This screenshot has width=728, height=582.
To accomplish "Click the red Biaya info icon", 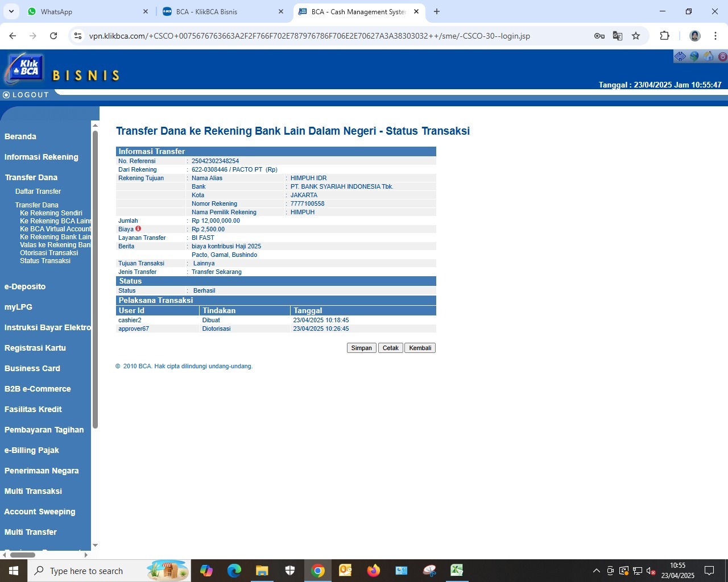I will (138, 228).
